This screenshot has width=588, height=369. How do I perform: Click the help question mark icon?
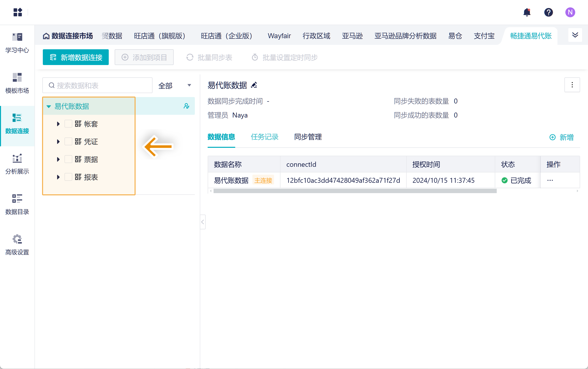[548, 12]
